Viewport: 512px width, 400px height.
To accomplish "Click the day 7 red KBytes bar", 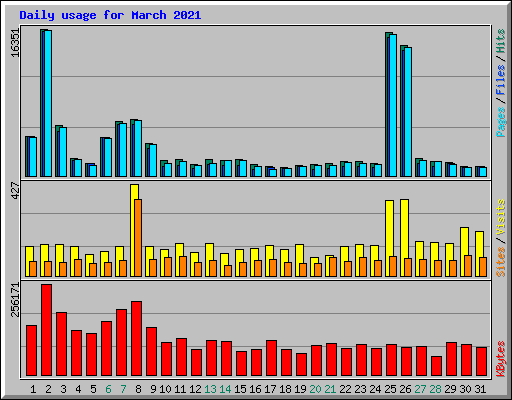I will click(121, 343).
